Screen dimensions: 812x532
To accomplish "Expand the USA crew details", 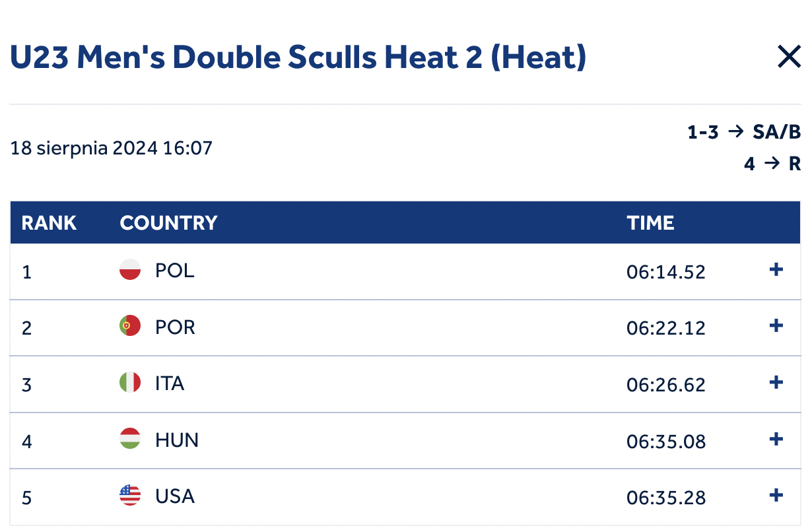I will [776, 495].
